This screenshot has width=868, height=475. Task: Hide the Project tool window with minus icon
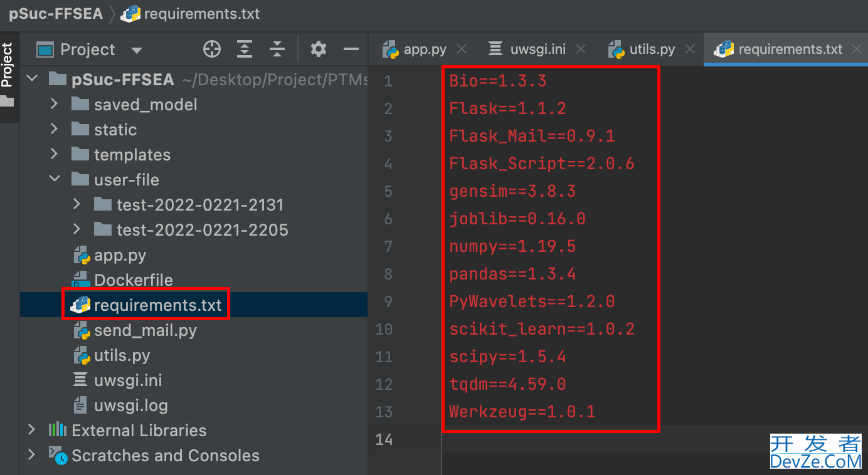[x=351, y=49]
